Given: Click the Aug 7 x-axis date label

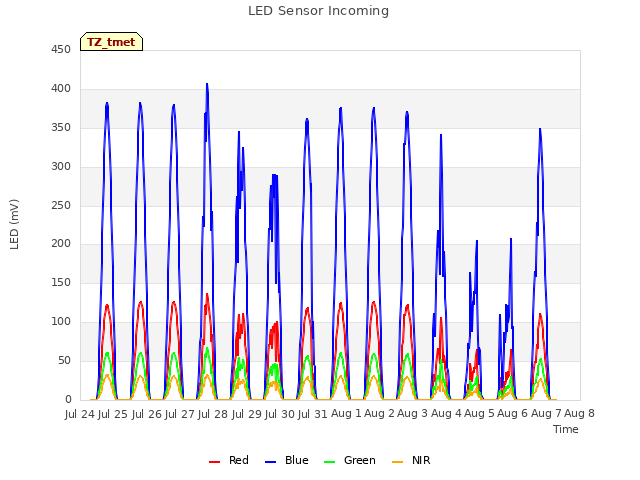Looking at the screenshot, I should (x=546, y=414).
